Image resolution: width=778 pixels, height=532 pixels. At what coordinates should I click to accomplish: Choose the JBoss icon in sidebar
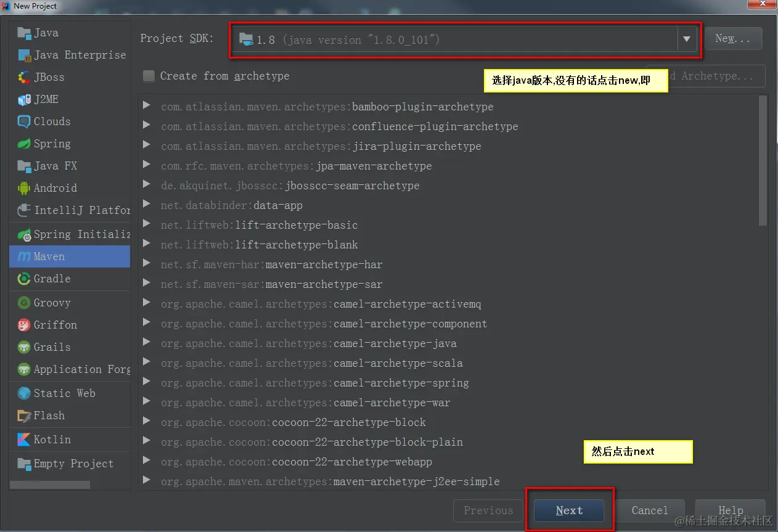click(24, 77)
